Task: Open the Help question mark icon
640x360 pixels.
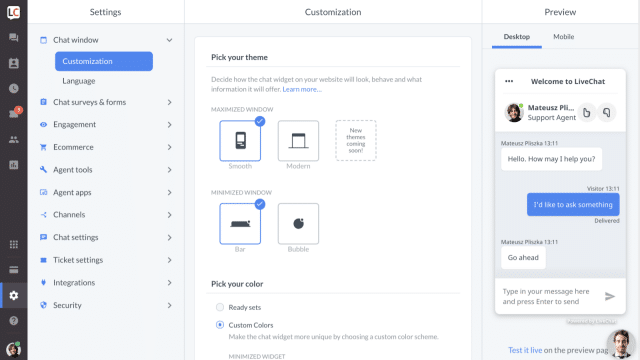Action: coord(13,320)
